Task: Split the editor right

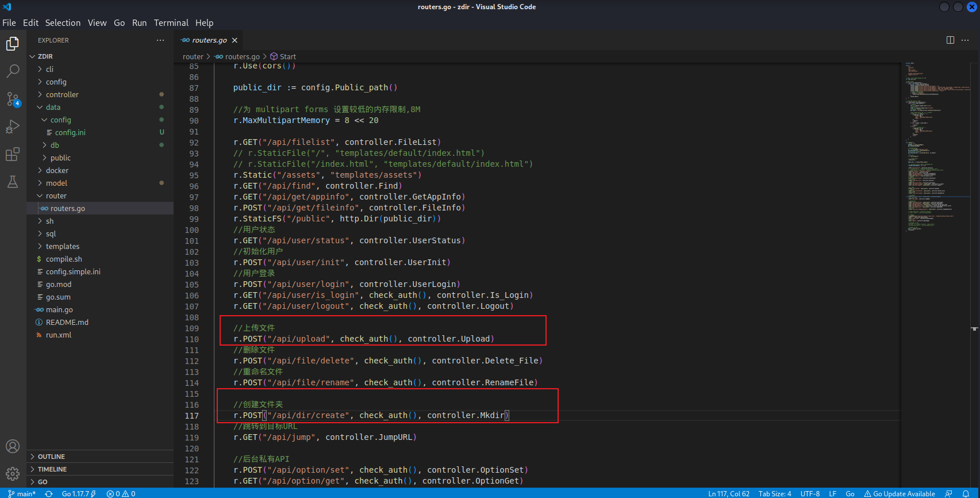Action: coord(950,40)
